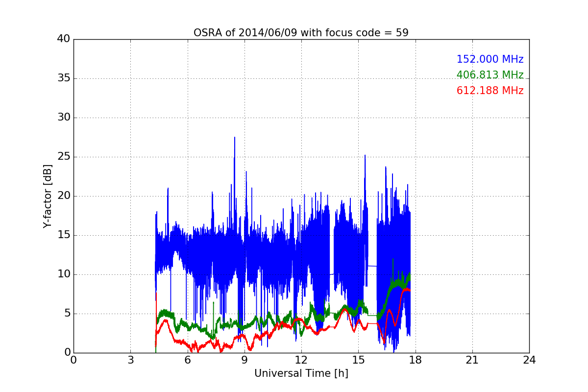Select the 406.813 MHz legend label
Viewport: 588px width, 392px height.
click(x=490, y=75)
